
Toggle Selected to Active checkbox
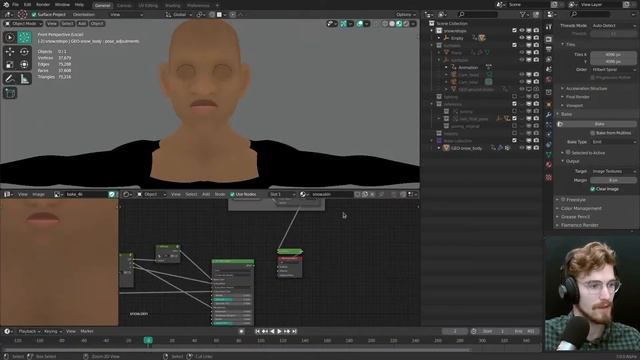click(x=568, y=152)
